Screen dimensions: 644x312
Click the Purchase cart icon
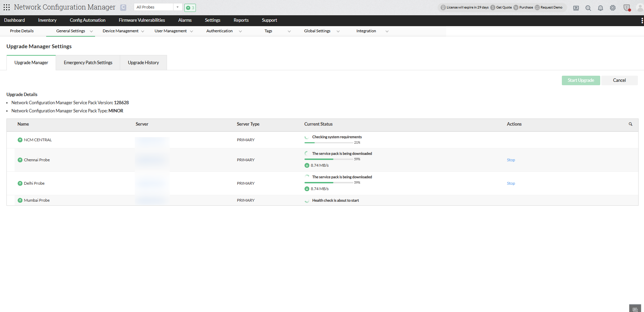click(x=516, y=7)
